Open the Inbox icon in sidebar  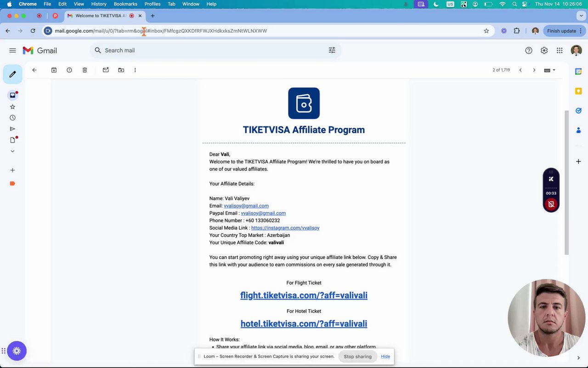point(12,95)
